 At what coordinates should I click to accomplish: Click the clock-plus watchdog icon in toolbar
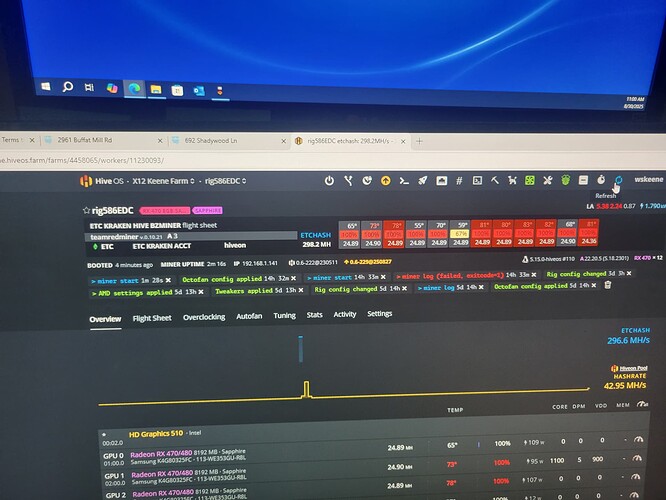367,181
